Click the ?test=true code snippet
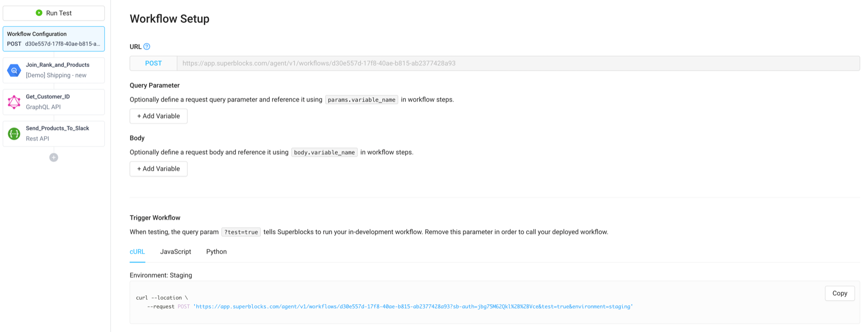This screenshot has height=332, width=868. point(241,232)
